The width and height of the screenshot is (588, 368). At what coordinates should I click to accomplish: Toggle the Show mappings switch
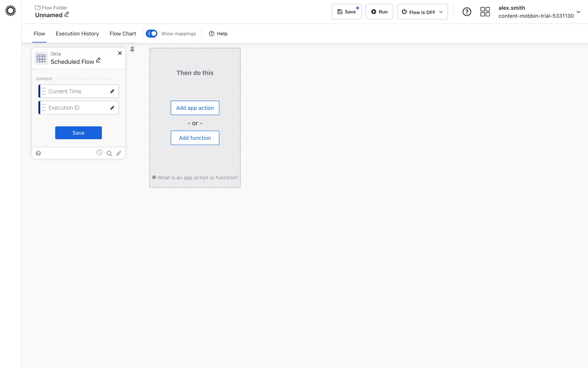point(152,33)
